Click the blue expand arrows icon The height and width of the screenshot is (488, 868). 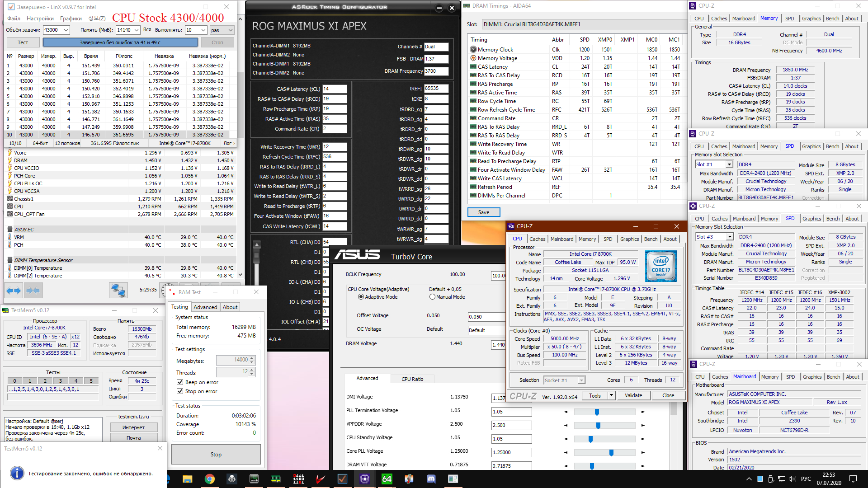[14, 291]
